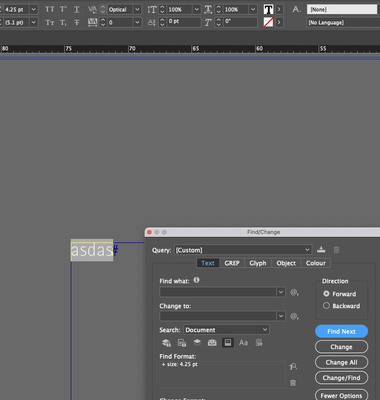Screen dimensions: 380x400
Task: Select Backward direction radio button
Action: [326, 306]
